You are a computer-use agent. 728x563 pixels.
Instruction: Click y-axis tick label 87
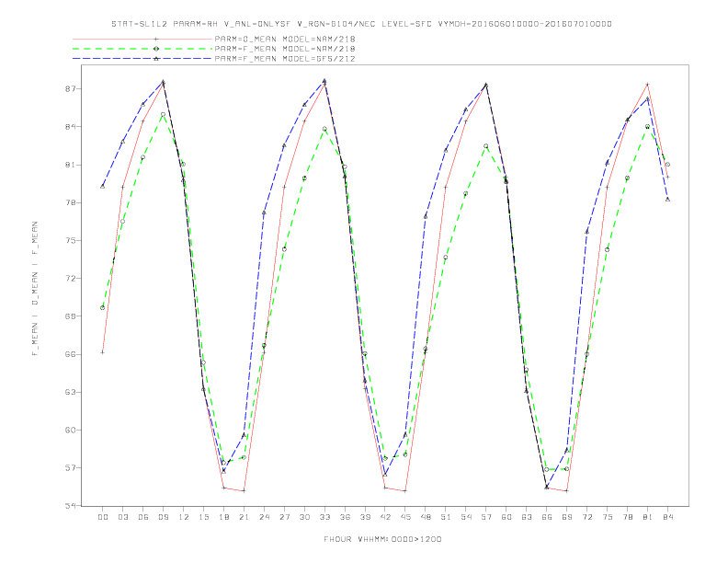[x=71, y=88]
